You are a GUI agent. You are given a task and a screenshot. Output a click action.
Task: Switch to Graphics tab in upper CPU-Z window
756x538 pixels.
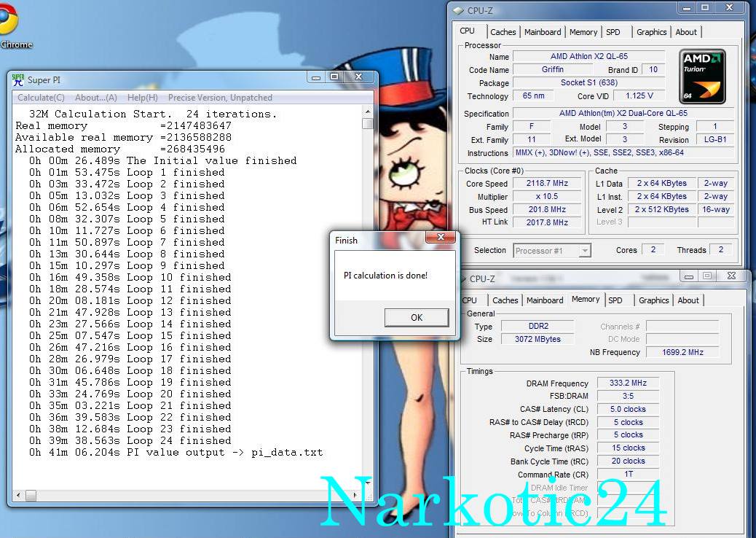651,32
